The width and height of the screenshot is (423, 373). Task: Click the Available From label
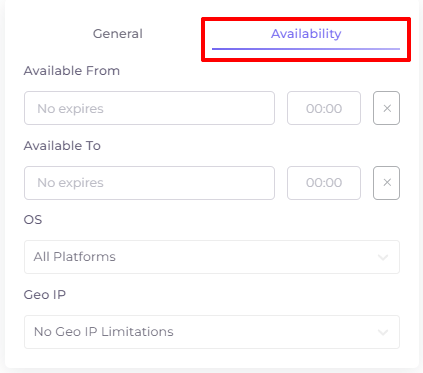(72, 71)
